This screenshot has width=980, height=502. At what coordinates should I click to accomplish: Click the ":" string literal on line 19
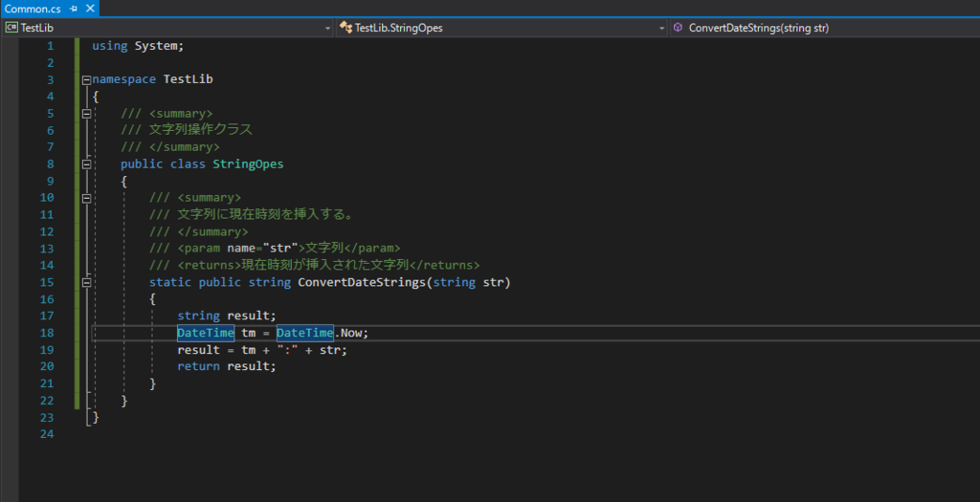coord(287,350)
